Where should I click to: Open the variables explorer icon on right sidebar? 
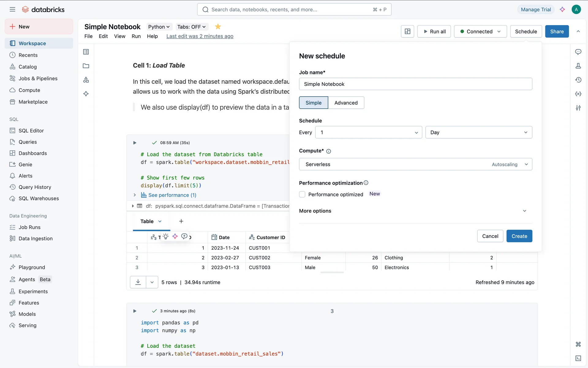point(578,94)
